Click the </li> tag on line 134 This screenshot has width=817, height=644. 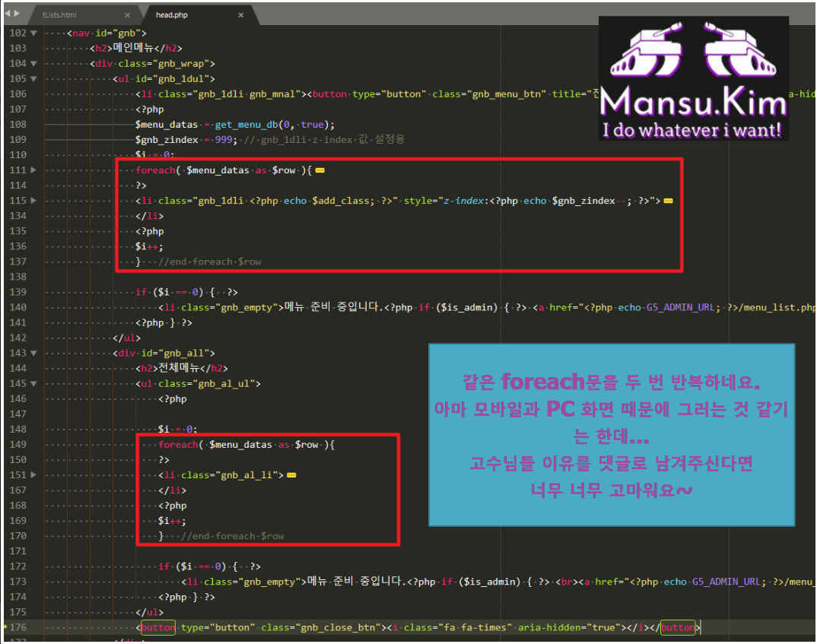click(150, 216)
